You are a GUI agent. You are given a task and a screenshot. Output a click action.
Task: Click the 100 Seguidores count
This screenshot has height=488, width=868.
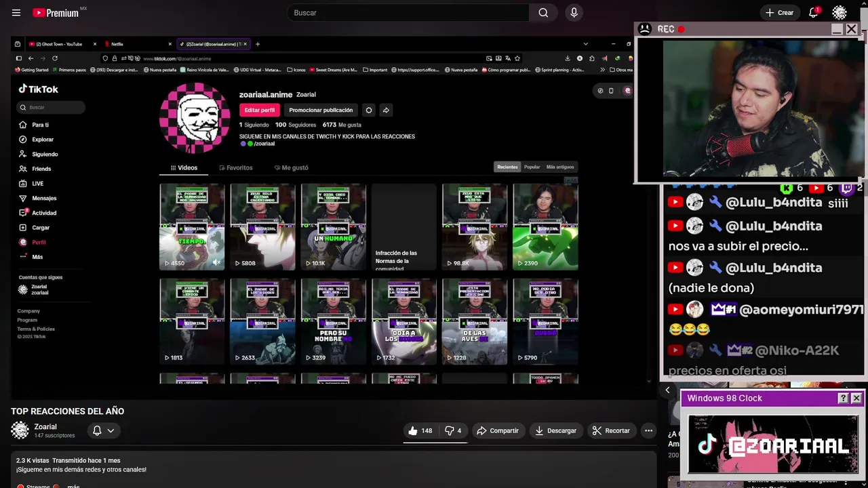pos(296,125)
